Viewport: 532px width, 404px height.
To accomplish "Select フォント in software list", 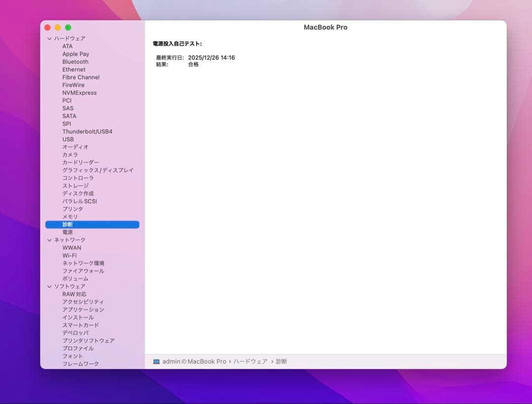I will (72, 356).
